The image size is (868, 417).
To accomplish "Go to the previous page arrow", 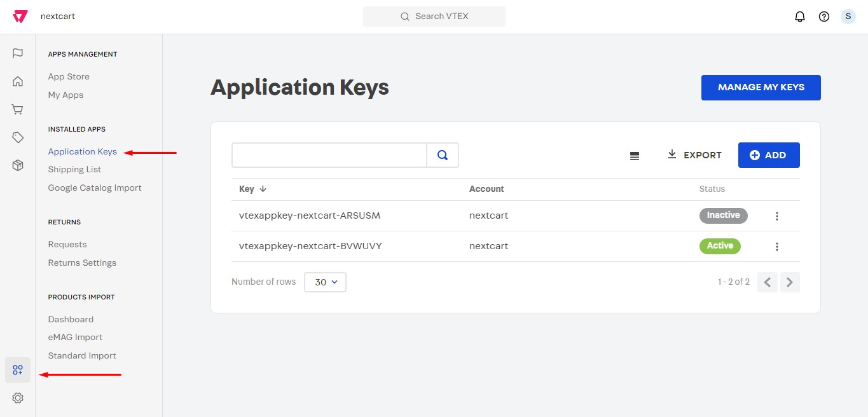I will pos(768,282).
